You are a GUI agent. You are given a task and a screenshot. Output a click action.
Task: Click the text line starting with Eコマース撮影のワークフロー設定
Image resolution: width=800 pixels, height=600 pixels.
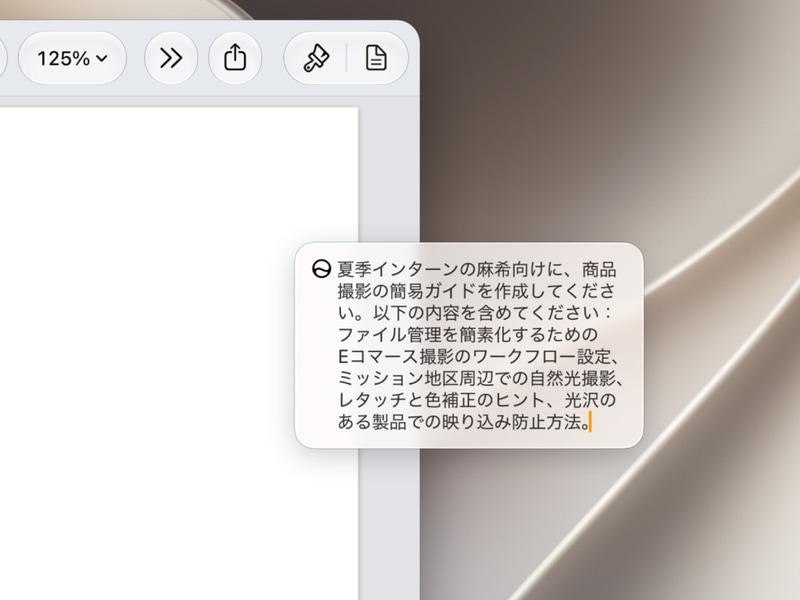coord(480,356)
